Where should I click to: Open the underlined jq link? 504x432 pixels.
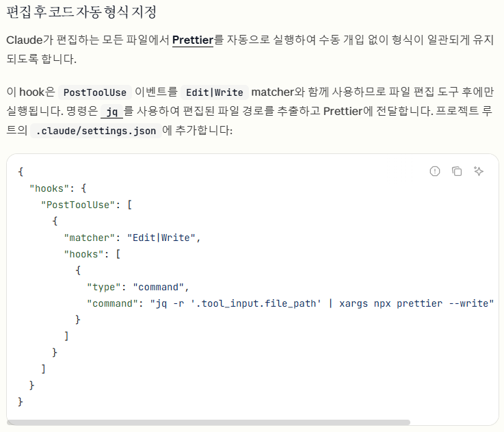pos(111,112)
